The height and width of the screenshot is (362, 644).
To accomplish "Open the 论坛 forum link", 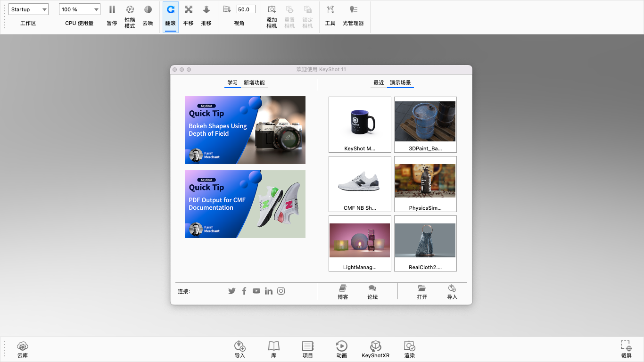I will point(372,292).
